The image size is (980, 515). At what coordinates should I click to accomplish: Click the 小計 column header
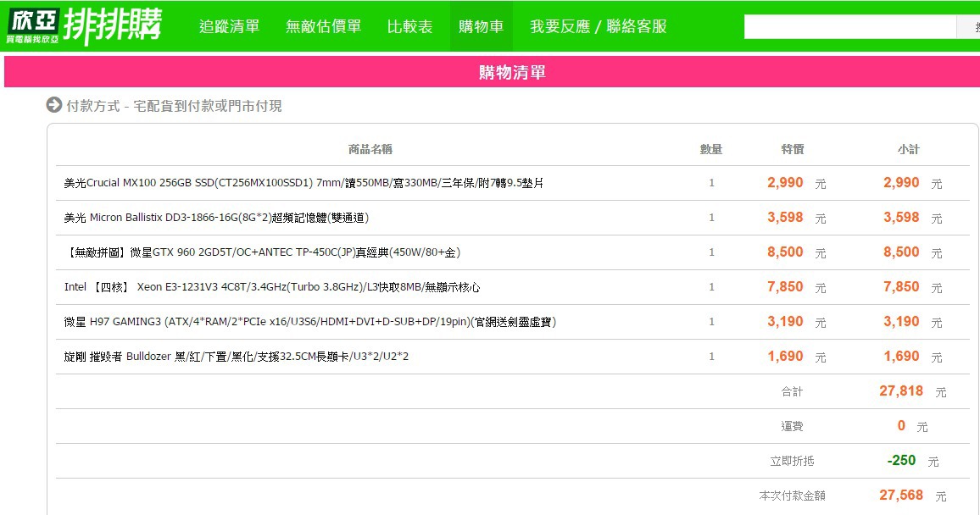click(x=909, y=149)
